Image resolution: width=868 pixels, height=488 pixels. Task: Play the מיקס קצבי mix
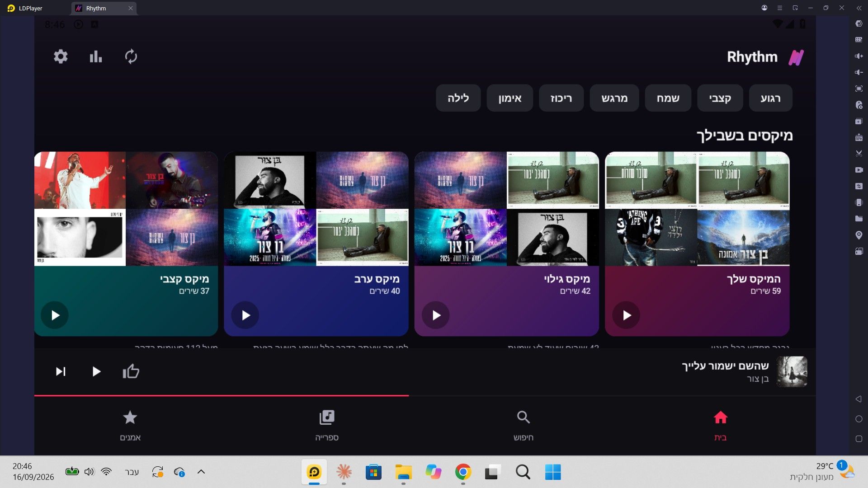coord(55,315)
